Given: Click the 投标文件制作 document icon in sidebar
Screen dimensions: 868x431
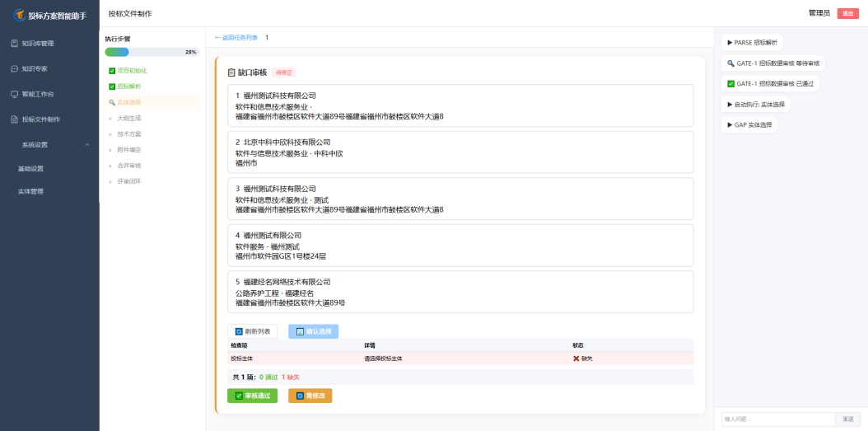Looking at the screenshot, I should 14,119.
